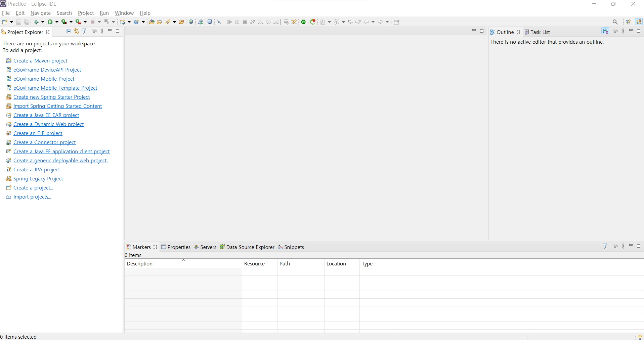The image size is (644, 340).
Task: Click Create new Spring Starter Project link
Action: [x=52, y=97]
